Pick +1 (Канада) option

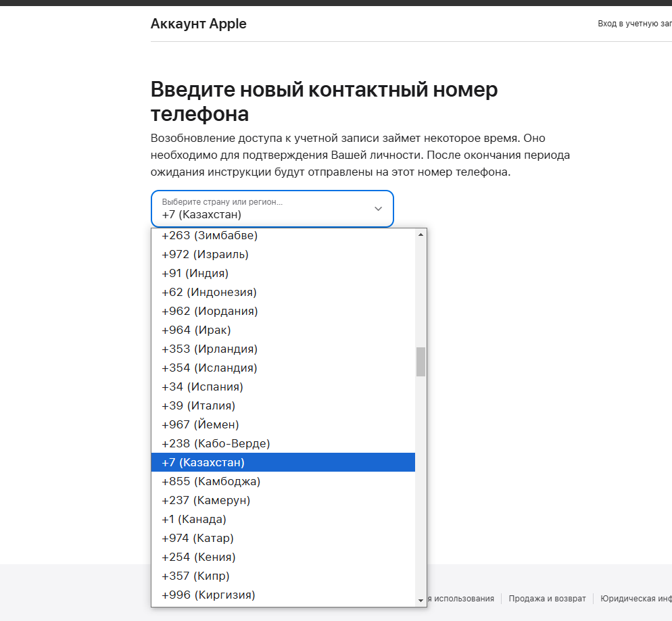click(283, 519)
